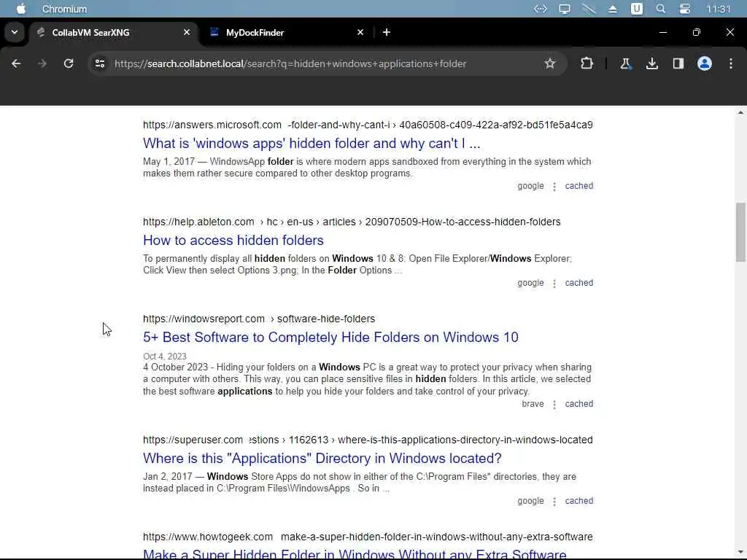Click cached link for superuser result
This screenshot has width=747, height=560.
(578, 501)
